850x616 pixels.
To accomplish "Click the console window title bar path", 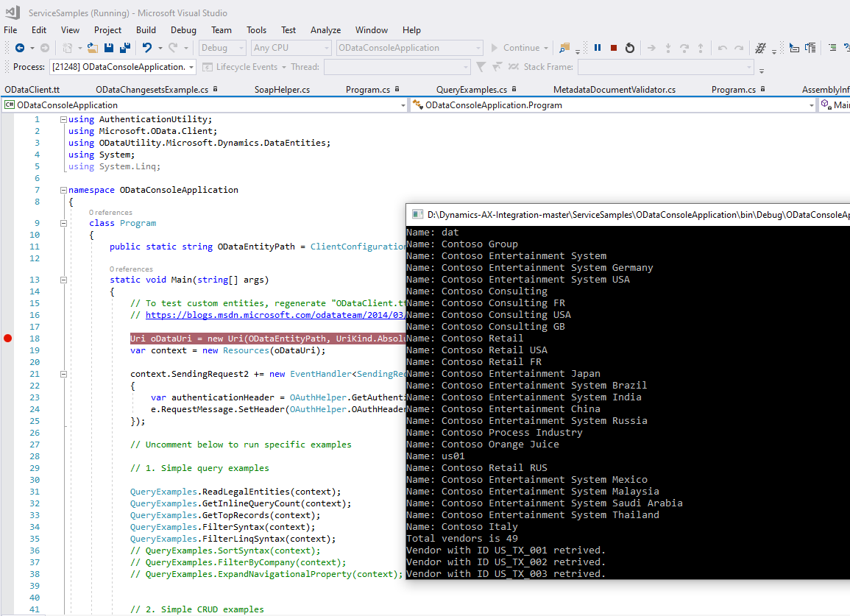I will [639, 215].
